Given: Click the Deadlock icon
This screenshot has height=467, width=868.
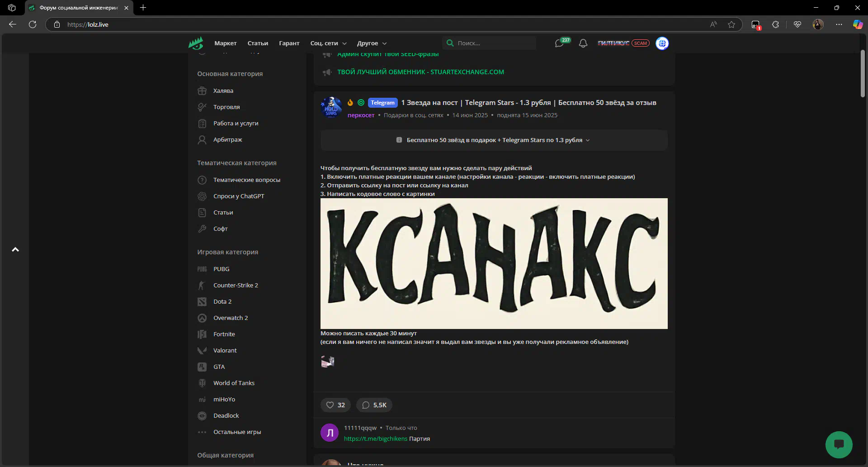Looking at the screenshot, I should coord(202,415).
